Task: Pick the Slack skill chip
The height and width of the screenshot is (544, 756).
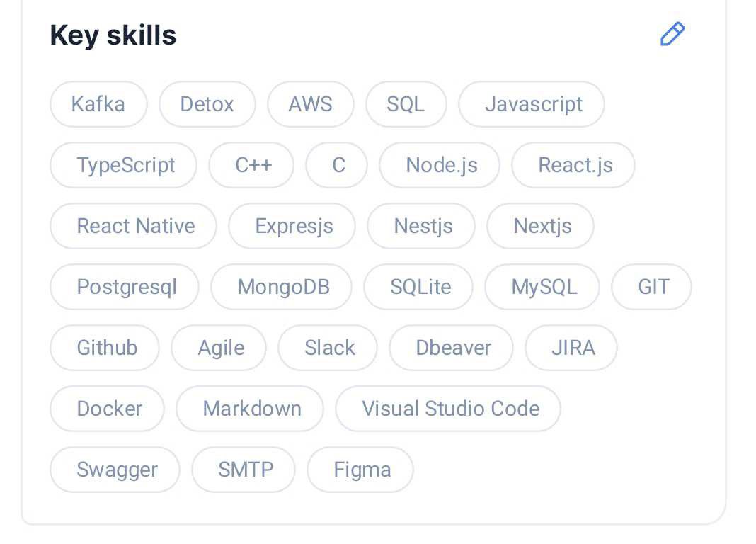Action: pyautogui.click(x=327, y=347)
